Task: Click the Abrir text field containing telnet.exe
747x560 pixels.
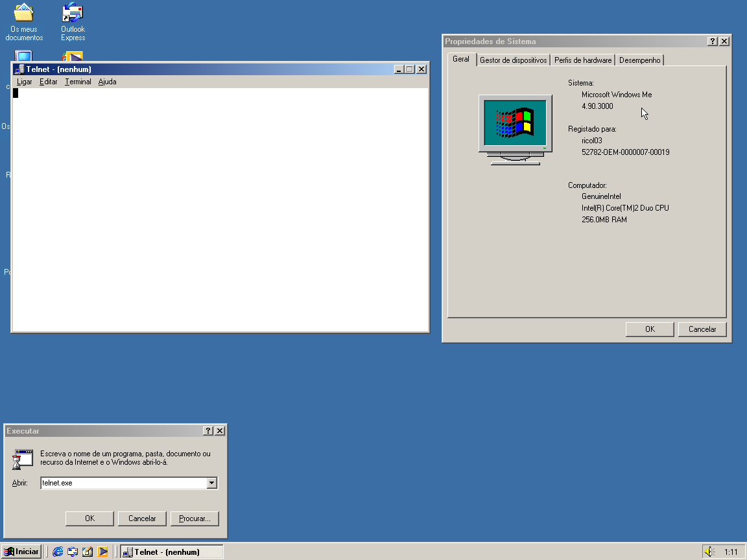Action: pos(124,483)
